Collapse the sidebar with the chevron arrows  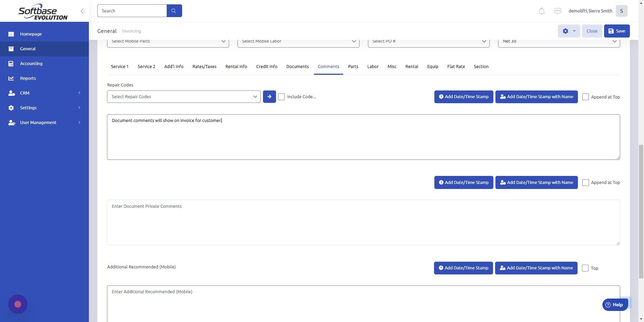click(x=83, y=11)
